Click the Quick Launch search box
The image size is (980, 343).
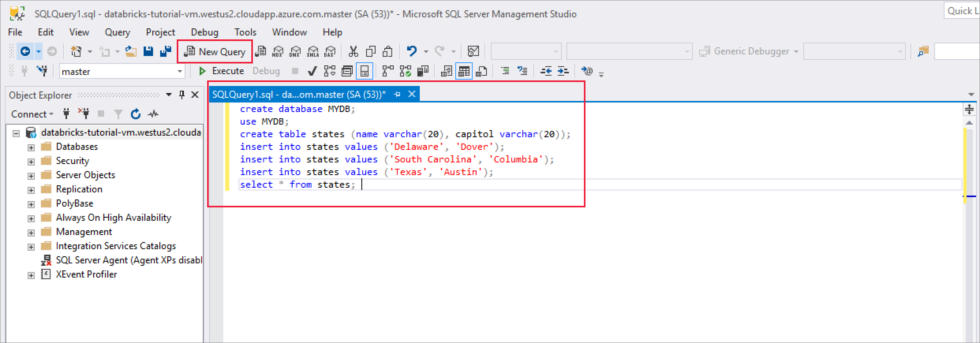tap(961, 11)
